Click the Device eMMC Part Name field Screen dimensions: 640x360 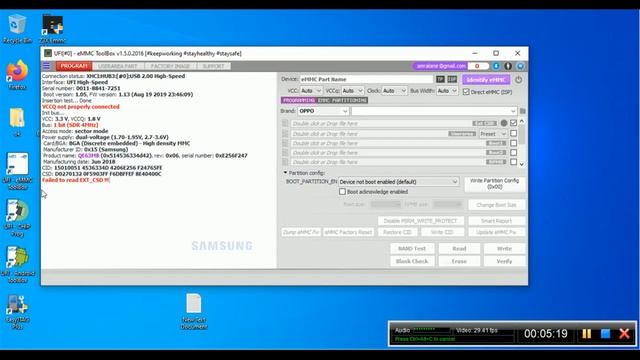366,79
